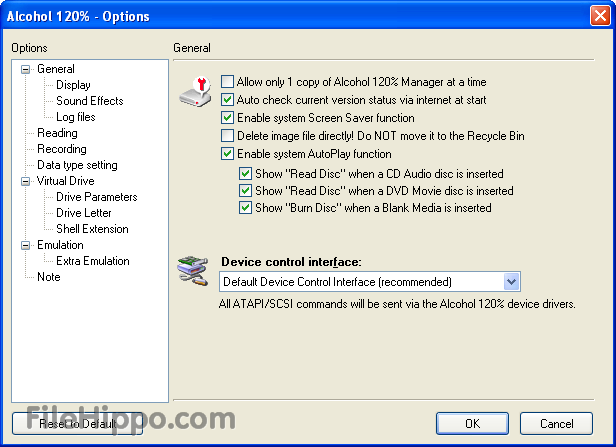Screen dimensions: 616x447
Task: Click the Reset to Default button
Action: [77, 423]
